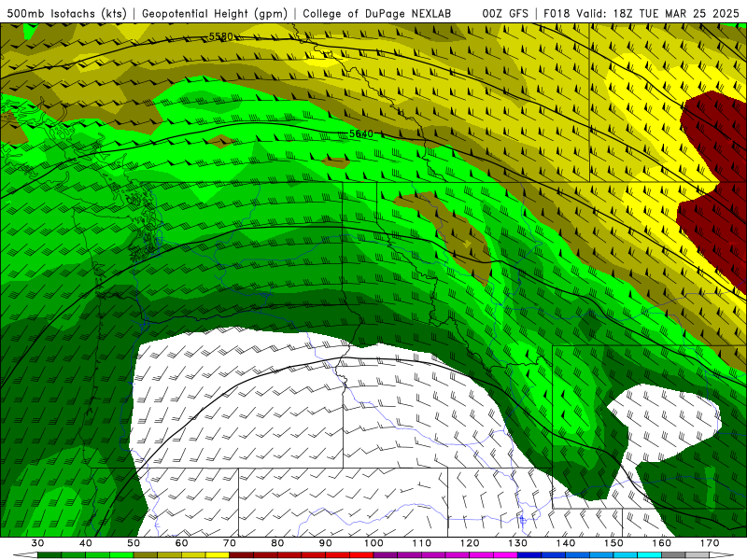The image size is (747, 560).
Task: Click the 5580 height contour label
Action: (x=220, y=36)
